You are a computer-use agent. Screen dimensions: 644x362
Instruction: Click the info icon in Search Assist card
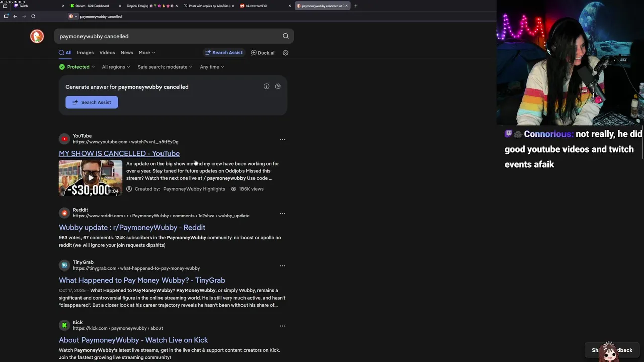tap(266, 86)
